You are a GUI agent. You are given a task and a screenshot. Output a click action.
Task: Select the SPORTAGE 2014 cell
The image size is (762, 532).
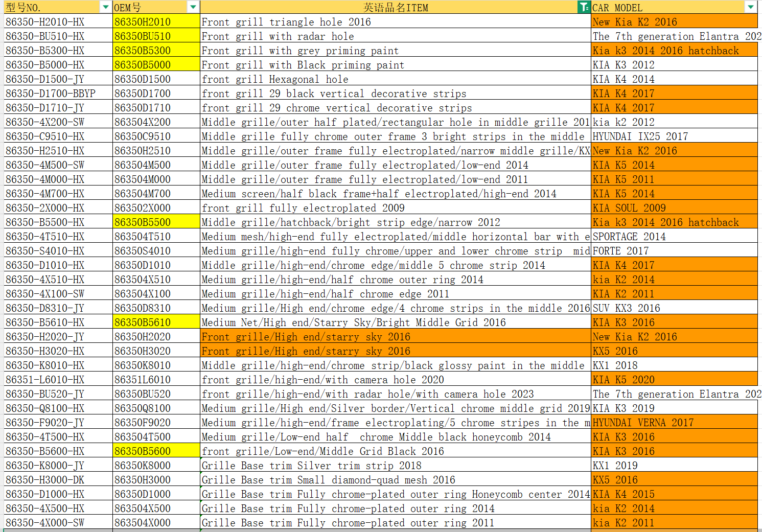pos(674,237)
